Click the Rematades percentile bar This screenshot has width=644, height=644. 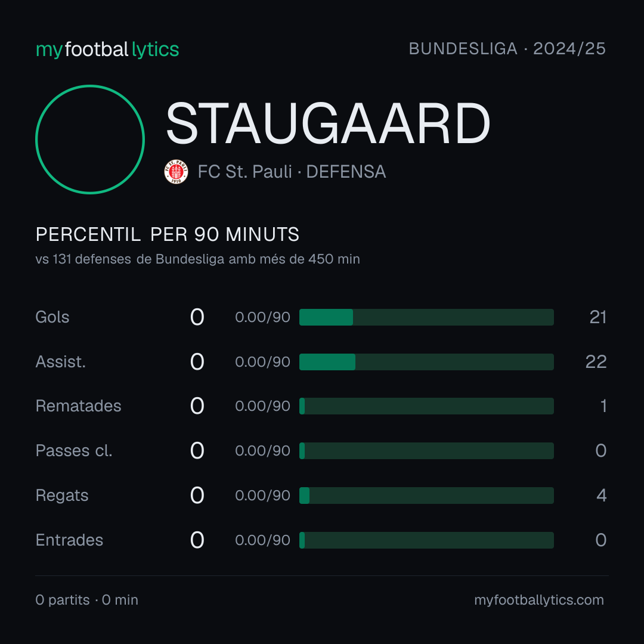[426, 406]
